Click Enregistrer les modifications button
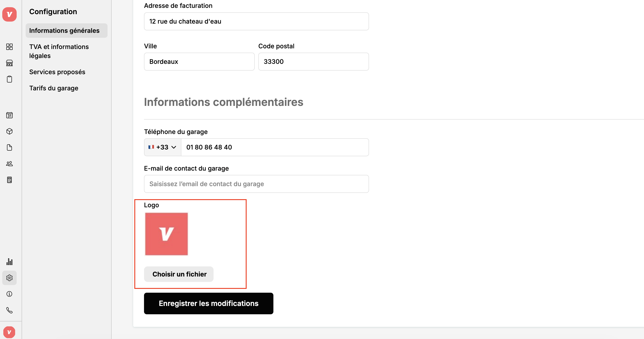Screen dimensions: 644x339 click(209, 303)
